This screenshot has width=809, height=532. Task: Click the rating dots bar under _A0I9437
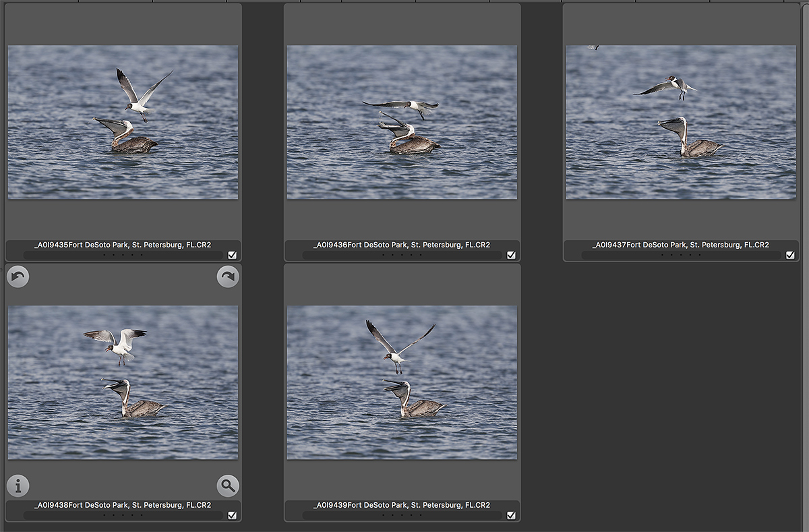tap(682, 255)
